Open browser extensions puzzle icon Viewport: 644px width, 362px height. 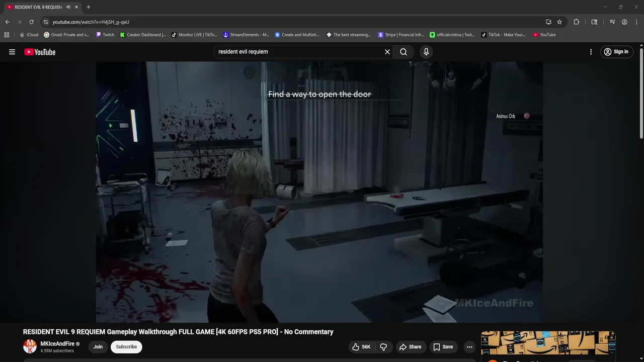click(577, 22)
